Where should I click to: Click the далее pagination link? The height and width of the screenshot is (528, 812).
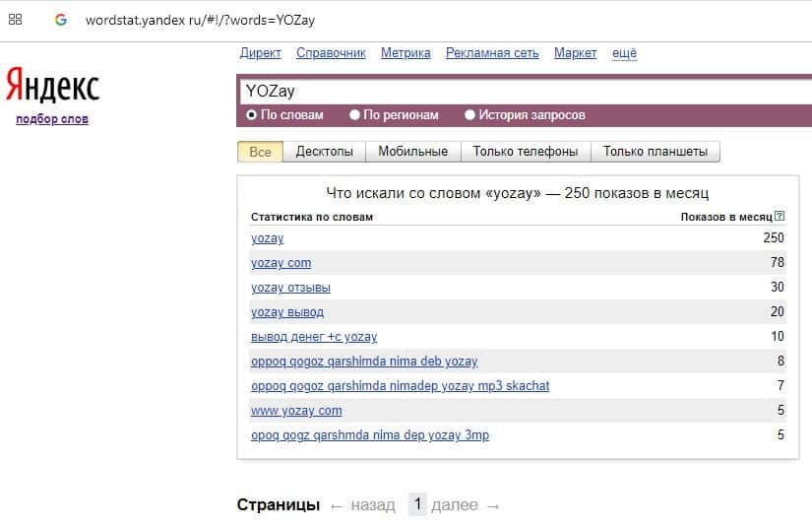[x=454, y=504]
